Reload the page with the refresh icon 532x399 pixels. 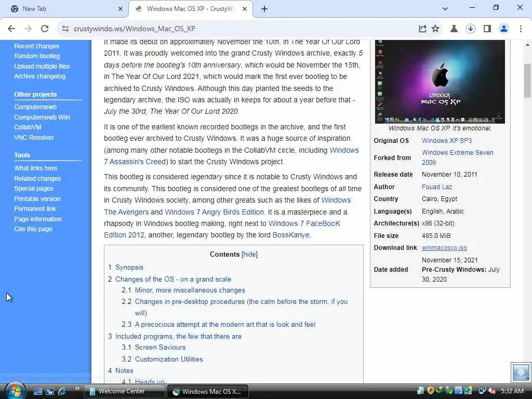(45, 29)
